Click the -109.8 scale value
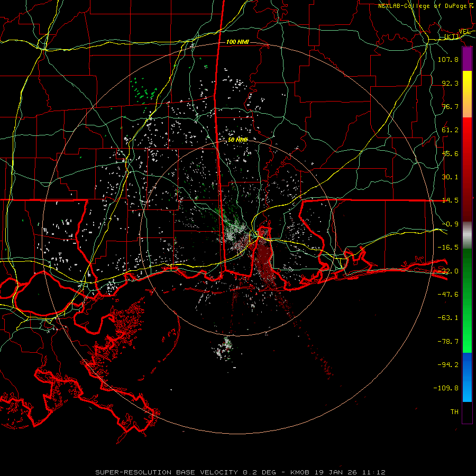The width and height of the screenshot is (476, 476). tap(446, 388)
